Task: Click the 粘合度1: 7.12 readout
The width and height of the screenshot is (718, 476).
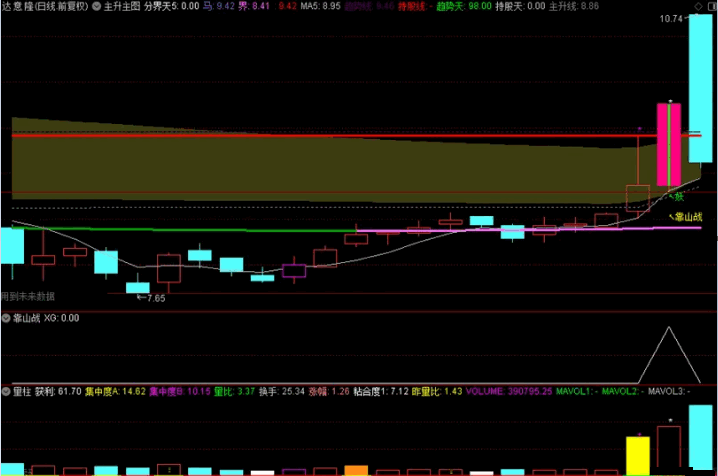Action: [x=381, y=392]
